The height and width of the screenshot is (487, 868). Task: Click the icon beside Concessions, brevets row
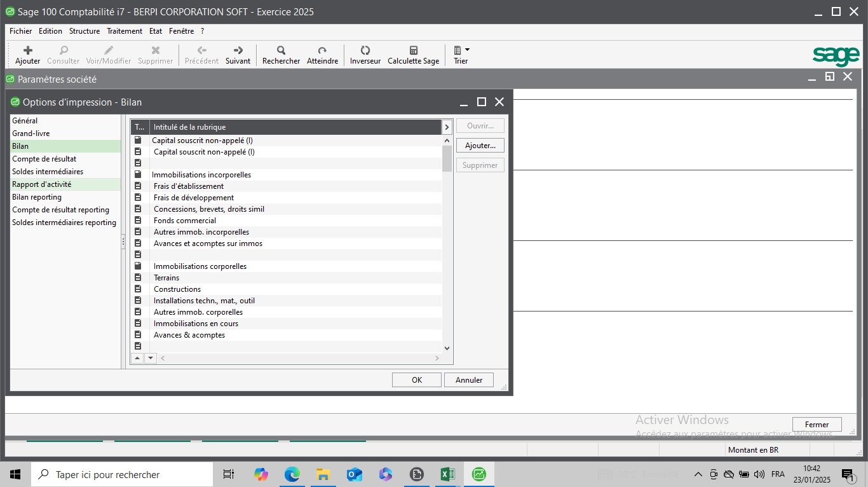click(x=138, y=209)
